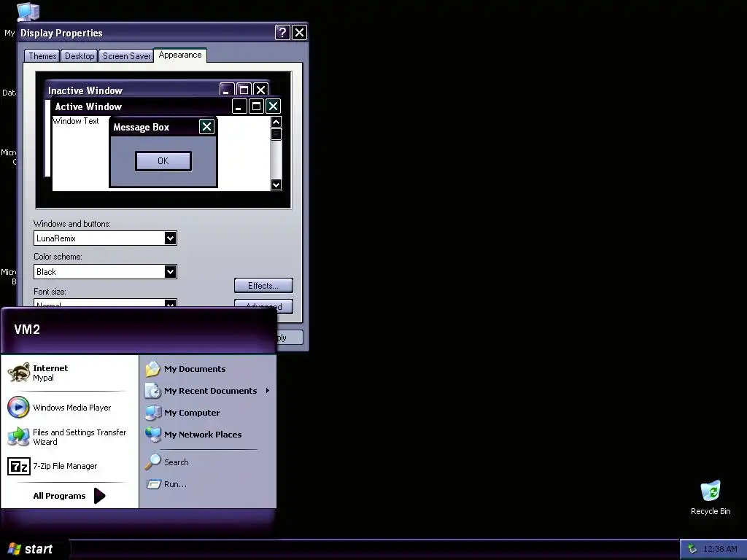The height and width of the screenshot is (560, 747).
Task: Open Files and Settings Transfer Wizard icon
Action: click(18, 437)
